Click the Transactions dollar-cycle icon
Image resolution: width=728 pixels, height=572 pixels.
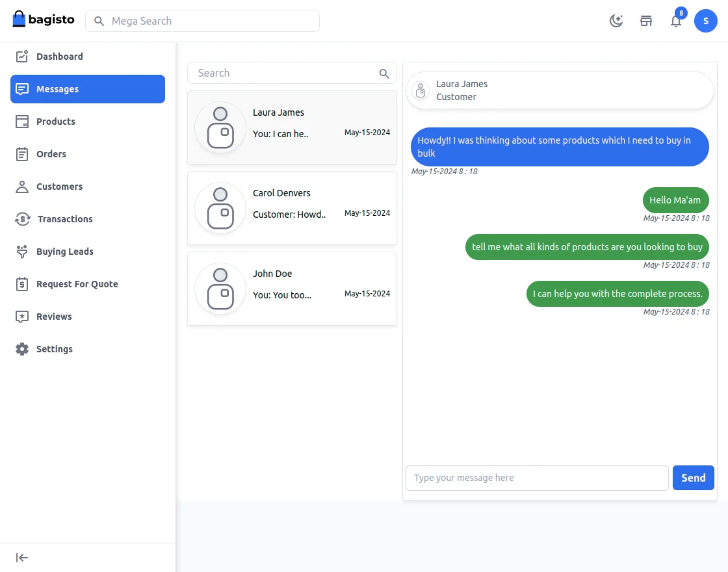[22, 219]
